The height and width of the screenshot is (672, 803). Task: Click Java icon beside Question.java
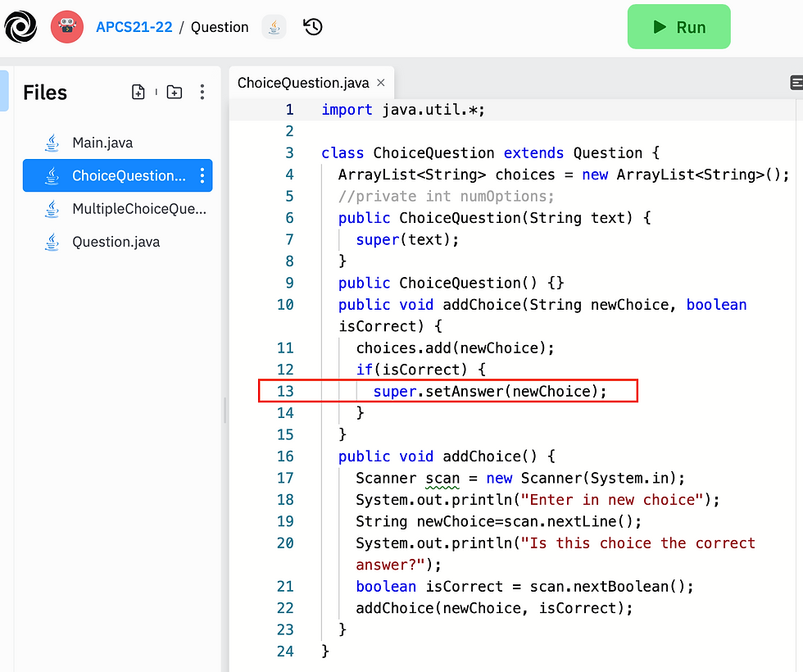52,242
